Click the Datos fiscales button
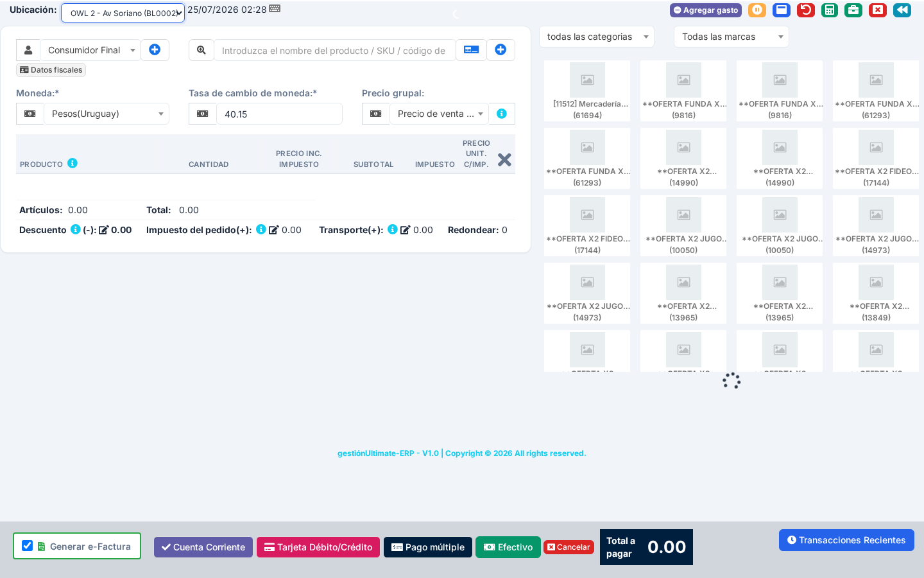Screen dimensions: 924x578 point(51,70)
